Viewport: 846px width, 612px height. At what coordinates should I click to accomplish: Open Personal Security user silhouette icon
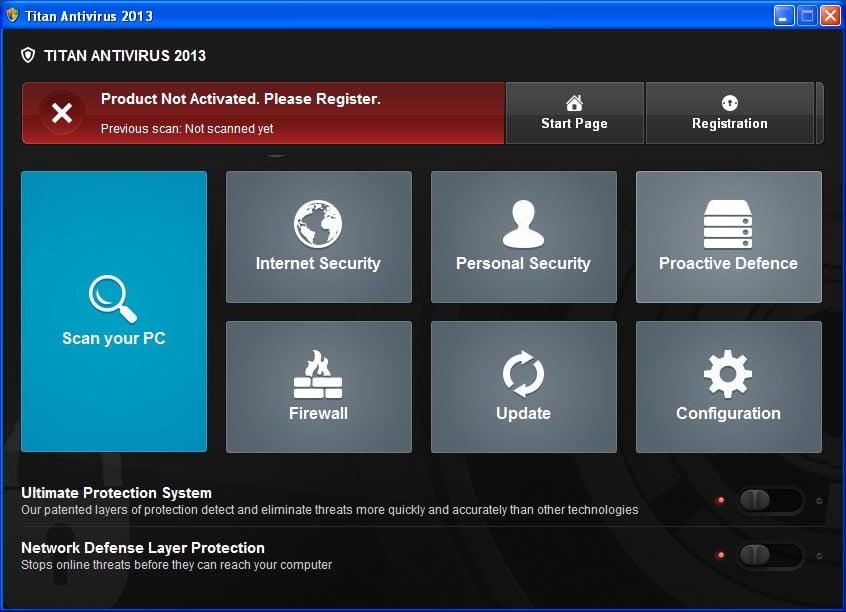click(x=523, y=224)
